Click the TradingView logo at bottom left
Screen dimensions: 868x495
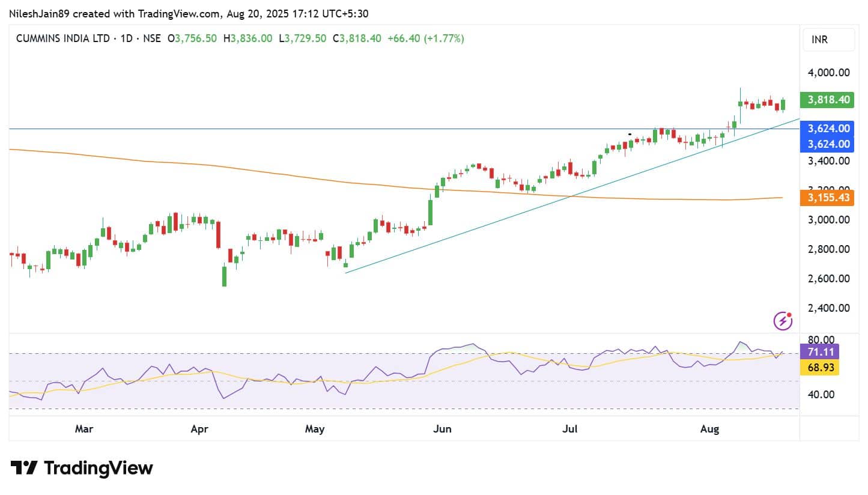click(82, 468)
